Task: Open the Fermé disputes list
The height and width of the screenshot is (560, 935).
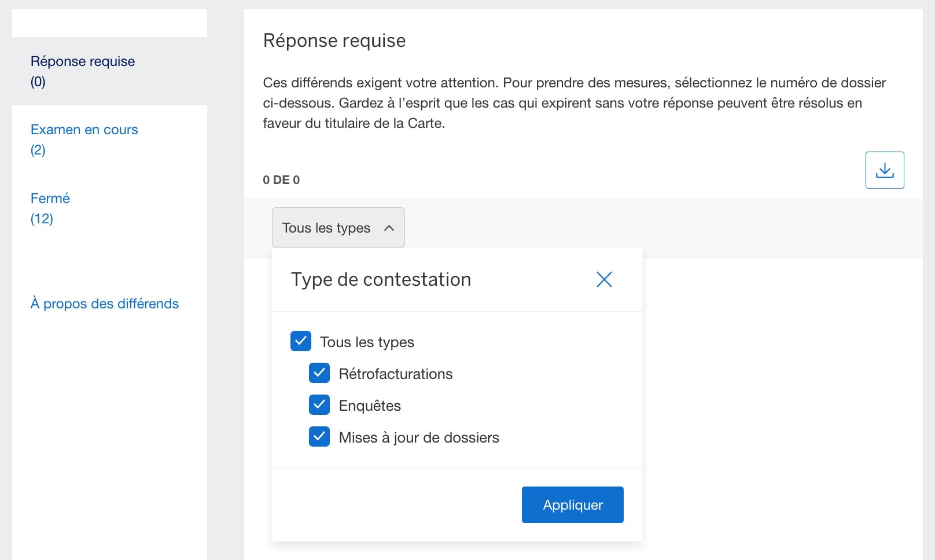Action: (50, 198)
